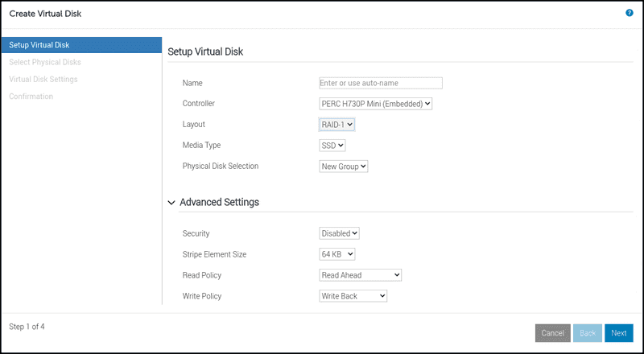The height and width of the screenshot is (354, 644).
Task: Open the help question mark icon
Action: 629,14
